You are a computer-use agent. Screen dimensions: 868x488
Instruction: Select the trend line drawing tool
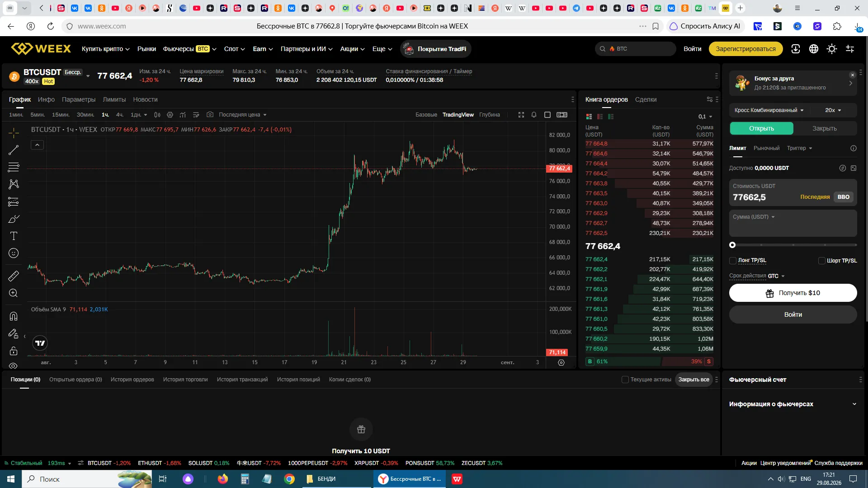point(14,150)
